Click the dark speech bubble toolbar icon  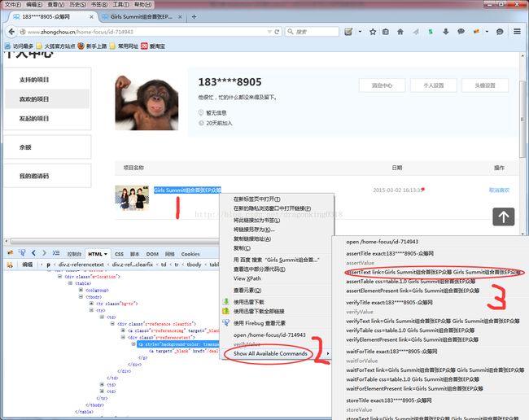[x=461, y=32]
